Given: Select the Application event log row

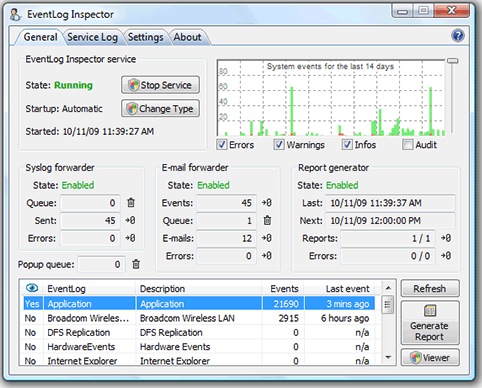Looking at the screenshot, I should click(x=199, y=304).
